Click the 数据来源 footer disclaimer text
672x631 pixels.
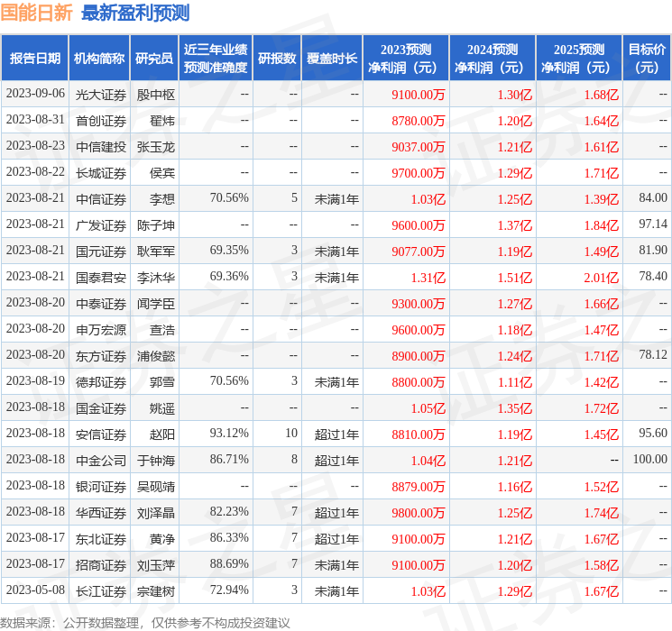tap(145, 622)
